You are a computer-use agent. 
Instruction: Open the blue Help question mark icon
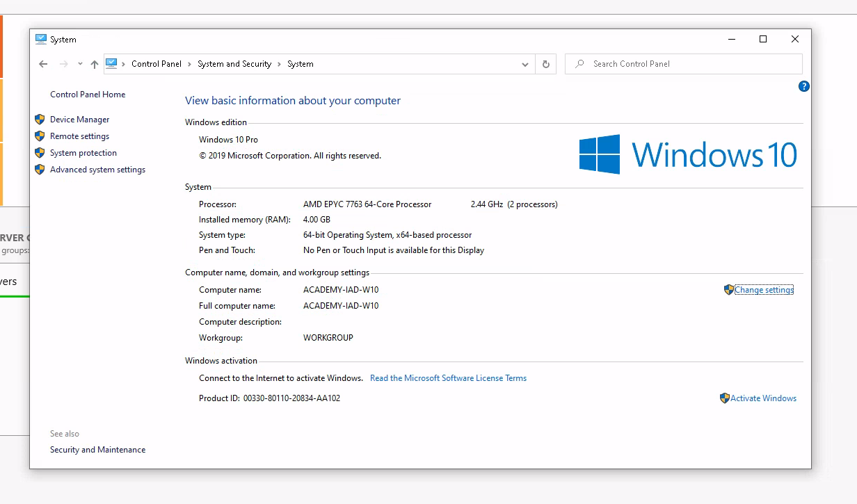pyautogui.click(x=803, y=86)
